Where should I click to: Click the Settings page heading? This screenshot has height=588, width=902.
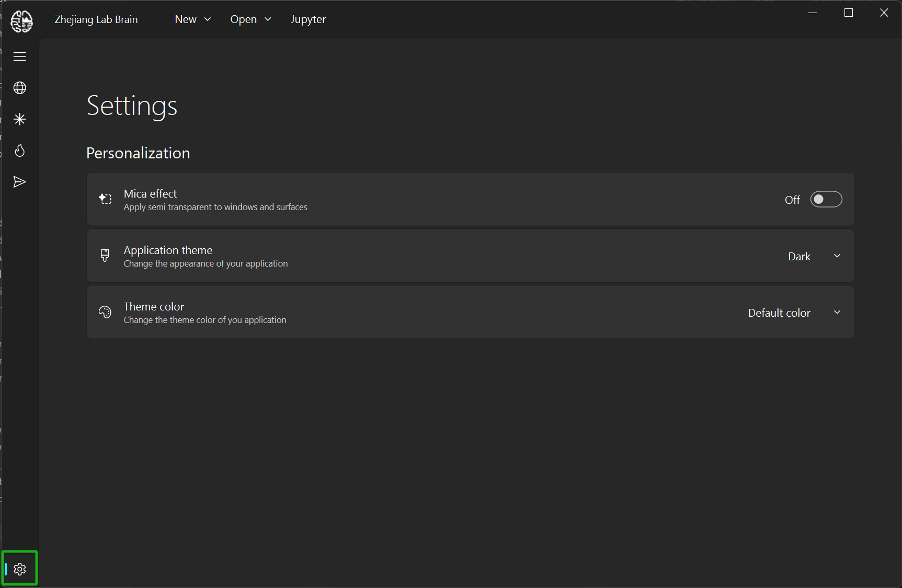pyautogui.click(x=132, y=106)
